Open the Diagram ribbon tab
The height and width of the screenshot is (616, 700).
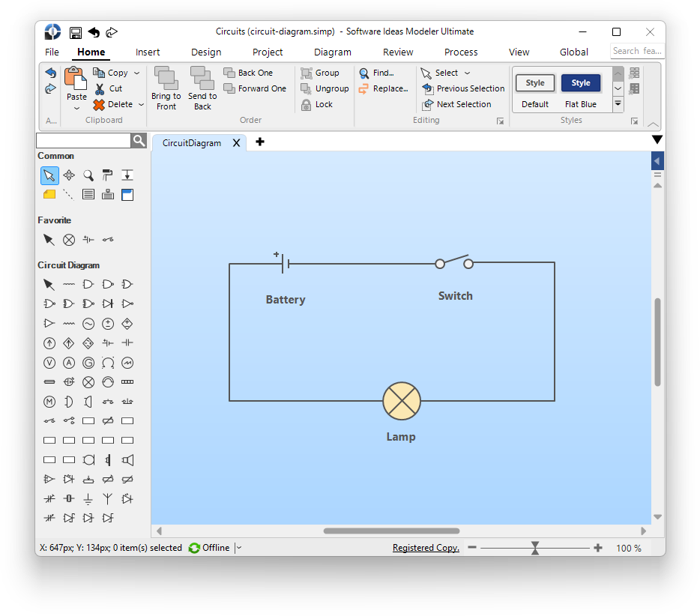(x=333, y=52)
